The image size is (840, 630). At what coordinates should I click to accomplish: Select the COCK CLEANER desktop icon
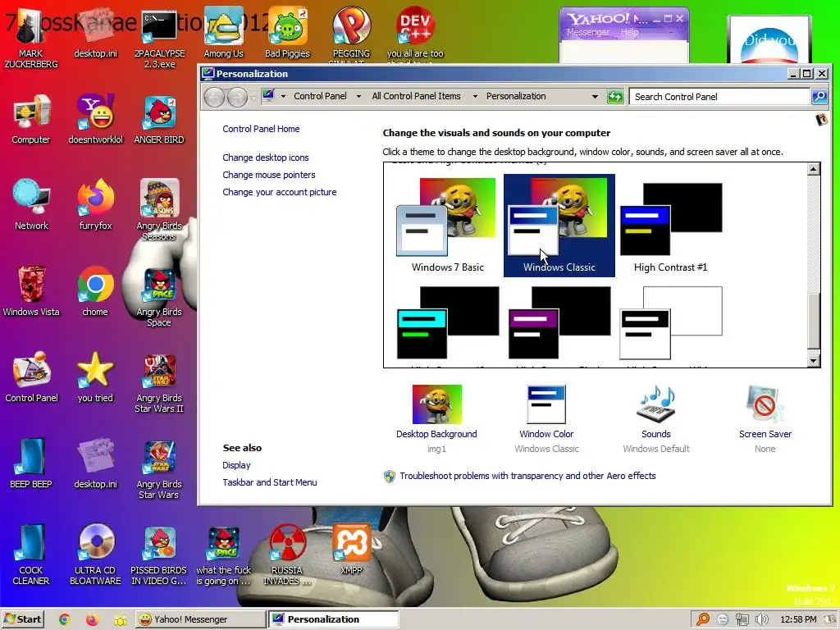[x=31, y=555]
